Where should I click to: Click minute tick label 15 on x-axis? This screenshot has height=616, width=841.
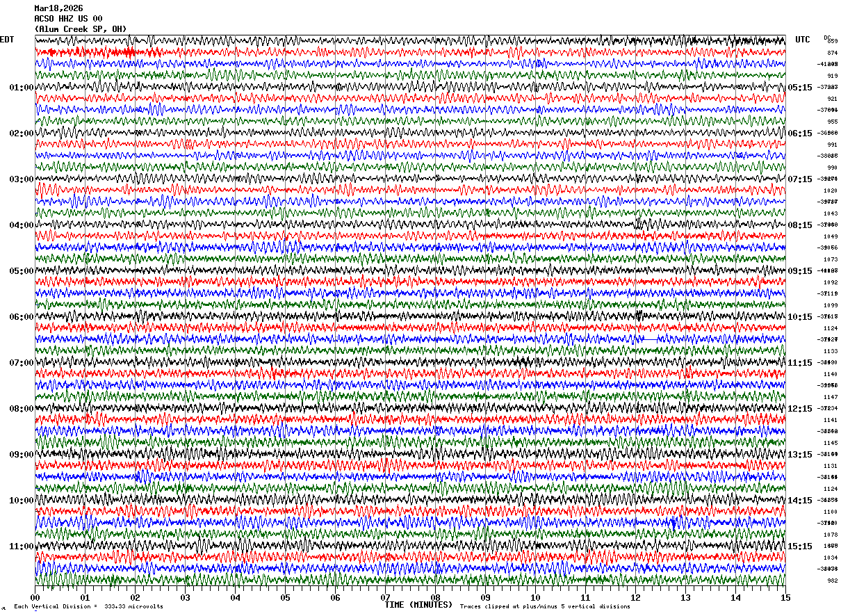point(785,597)
